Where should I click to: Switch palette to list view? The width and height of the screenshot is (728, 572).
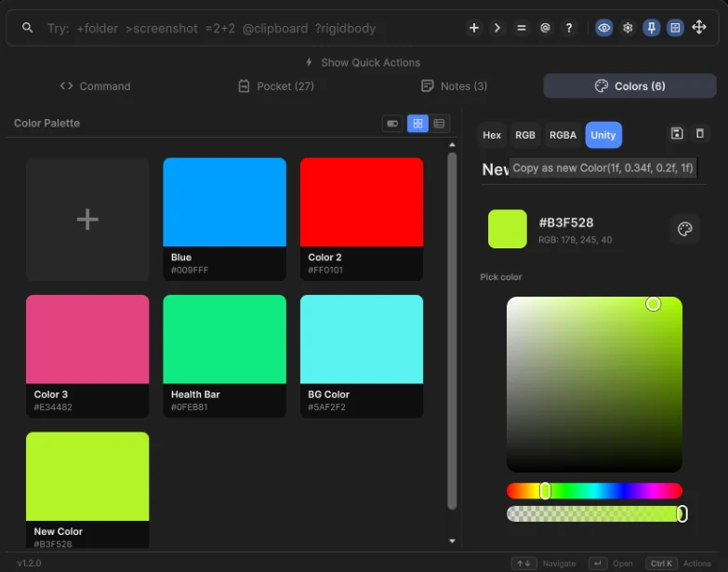(439, 124)
